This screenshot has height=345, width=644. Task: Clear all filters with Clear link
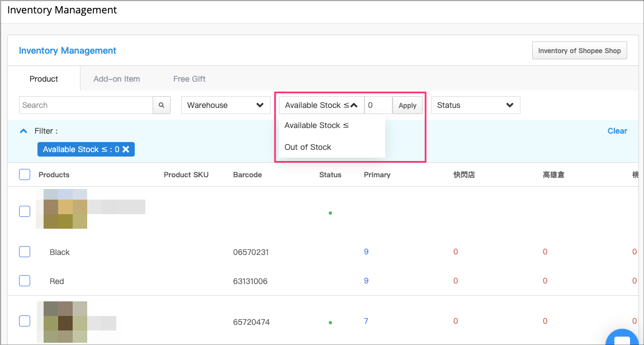(617, 131)
